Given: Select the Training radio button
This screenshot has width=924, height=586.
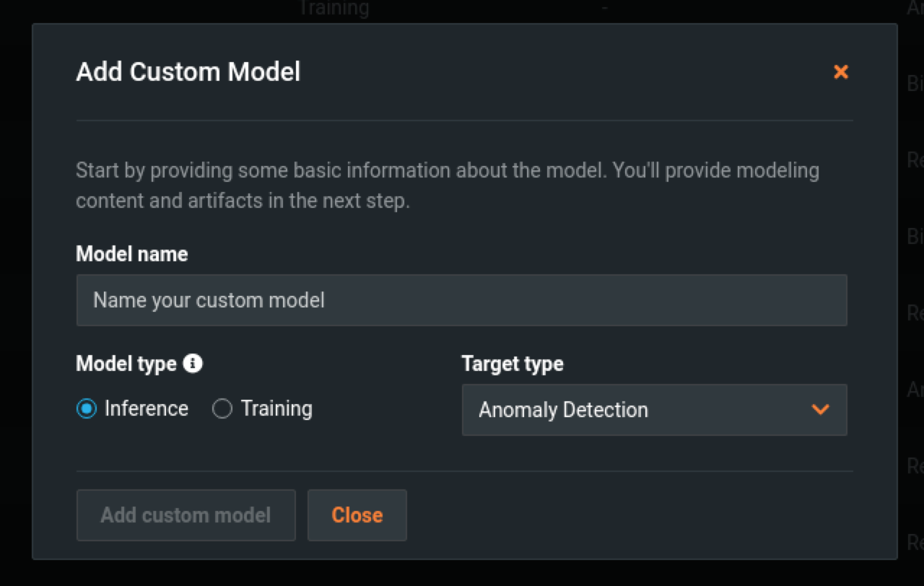Looking at the screenshot, I should (222, 409).
